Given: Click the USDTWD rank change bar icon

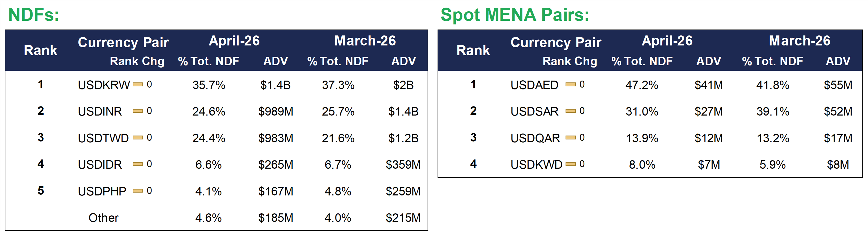Looking at the screenshot, I should pos(138,138).
